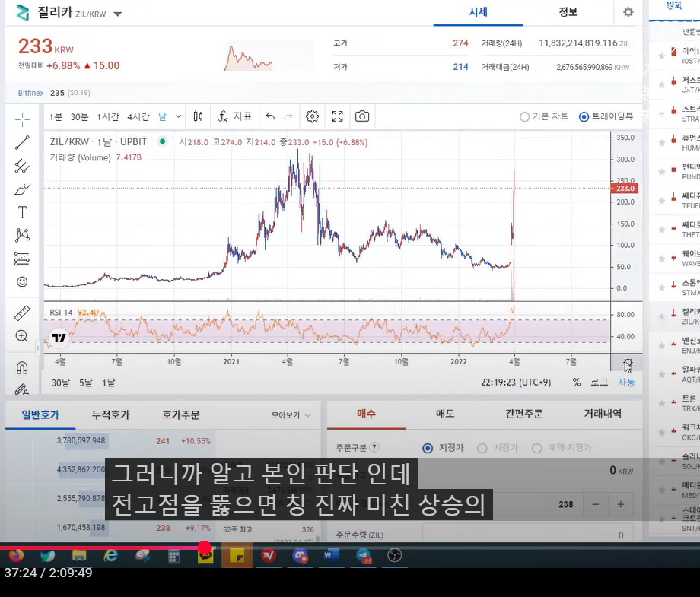Toggle the lock drawings pencil icon
Viewport: 700px width, 597px height.
click(22, 389)
